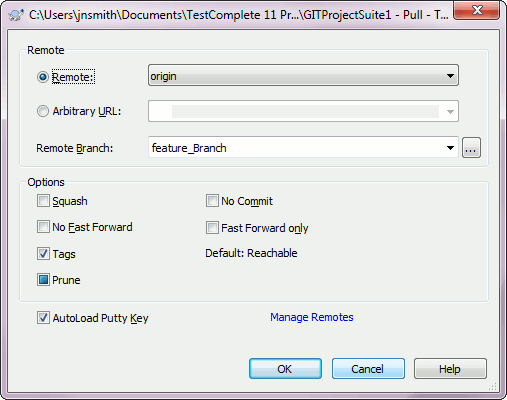
Task: Enable the Squash checkbox
Action: [43, 201]
